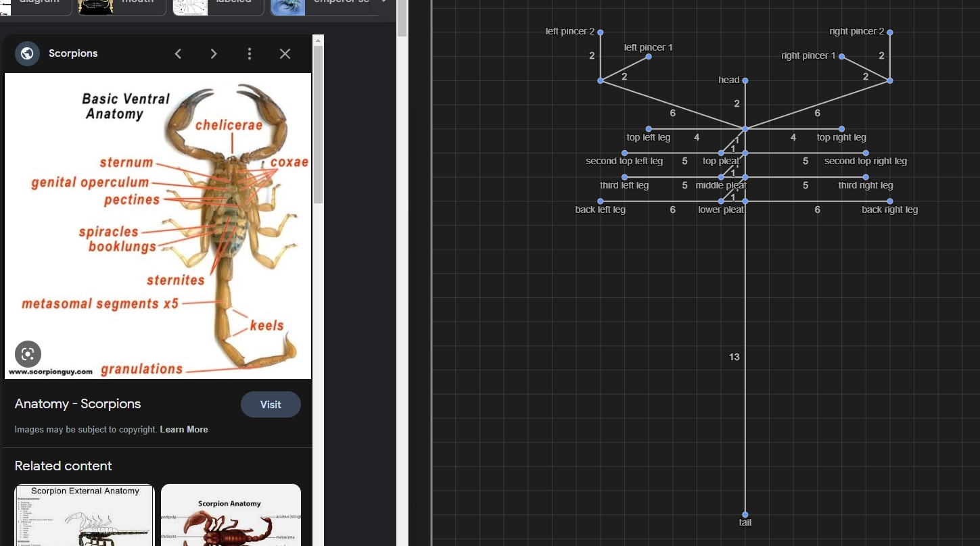This screenshot has width=980, height=546.
Task: Open the Basic Ventral Anatomy scorpion image
Action: (158, 226)
